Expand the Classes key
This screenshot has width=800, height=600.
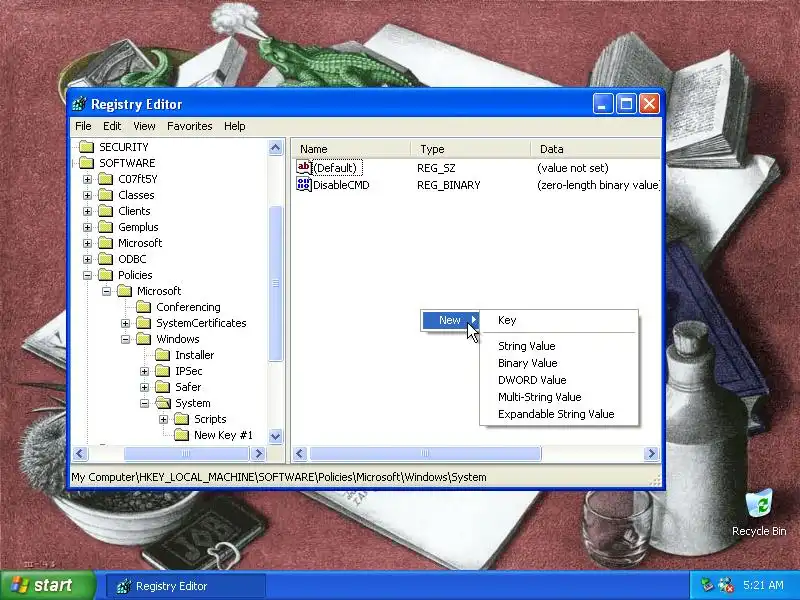click(87, 195)
